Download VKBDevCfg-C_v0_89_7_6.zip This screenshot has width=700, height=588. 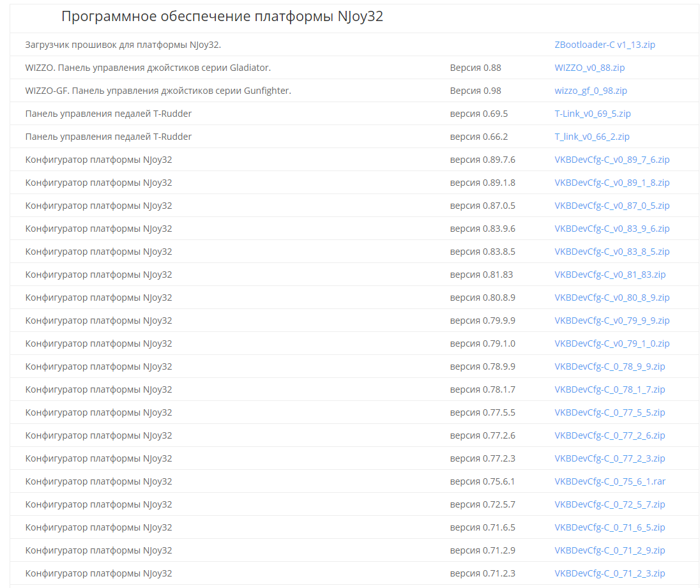coord(612,160)
